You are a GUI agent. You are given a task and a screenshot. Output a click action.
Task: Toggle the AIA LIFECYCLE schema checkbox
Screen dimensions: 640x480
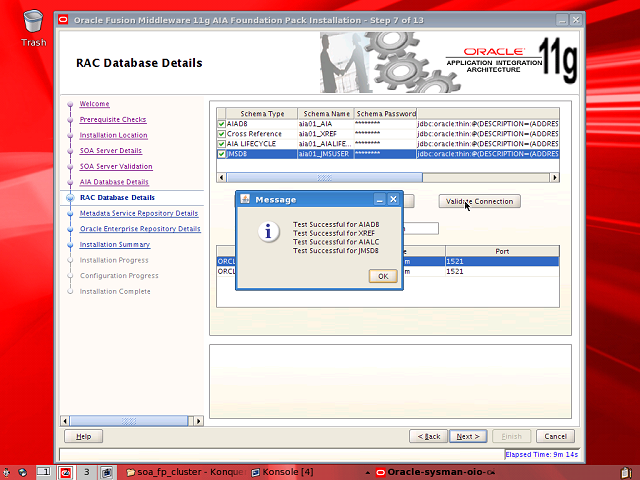coord(222,144)
